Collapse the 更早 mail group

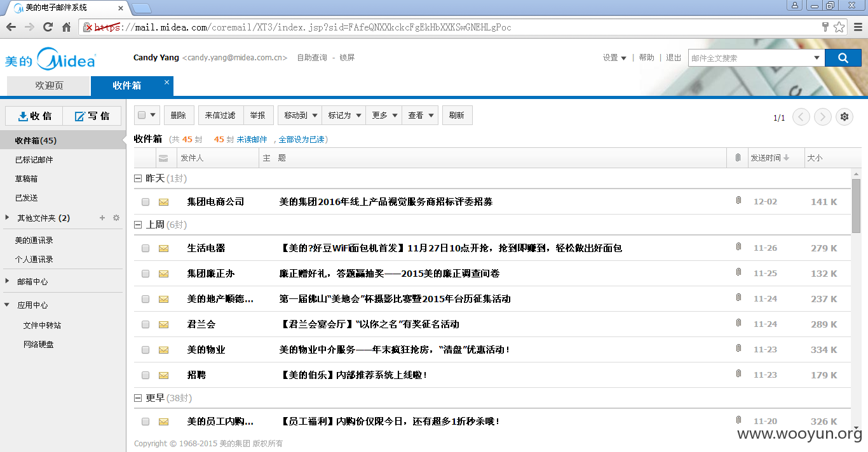(x=138, y=398)
